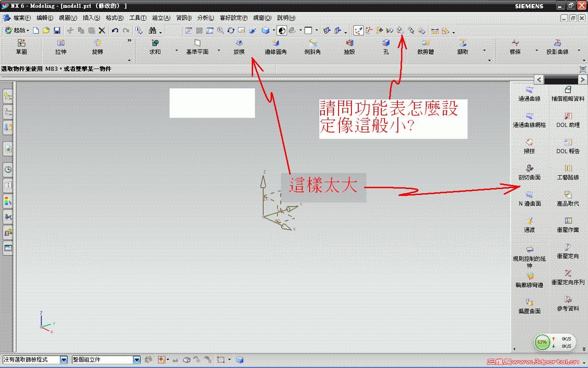The image size is (588, 368).
Task: Open the binoculars find tool
Action: pos(153,30)
